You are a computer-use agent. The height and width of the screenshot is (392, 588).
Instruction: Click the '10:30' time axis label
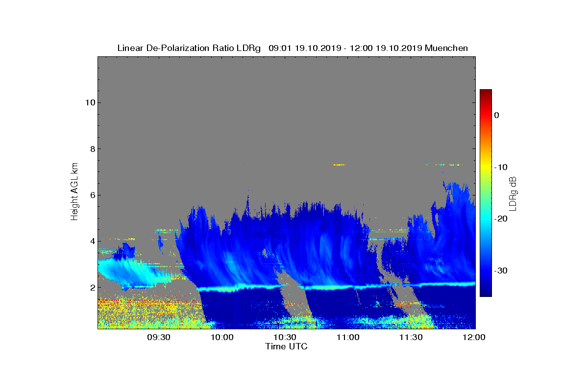coord(285,338)
